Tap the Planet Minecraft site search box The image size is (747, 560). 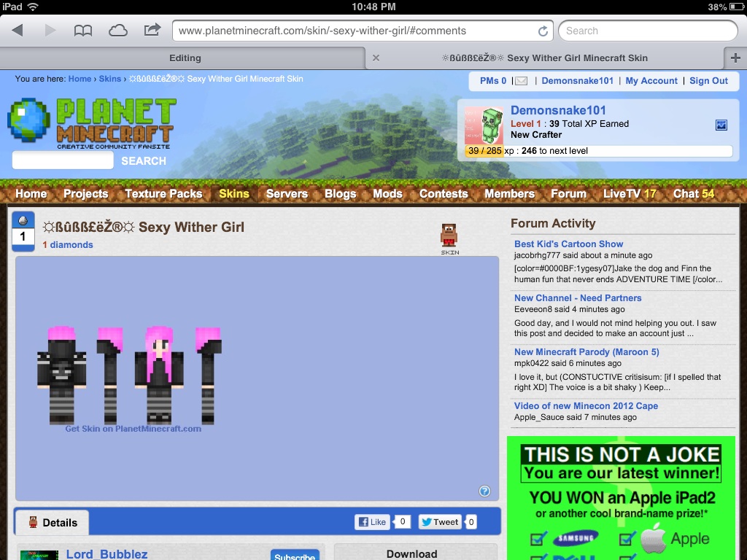tap(63, 160)
